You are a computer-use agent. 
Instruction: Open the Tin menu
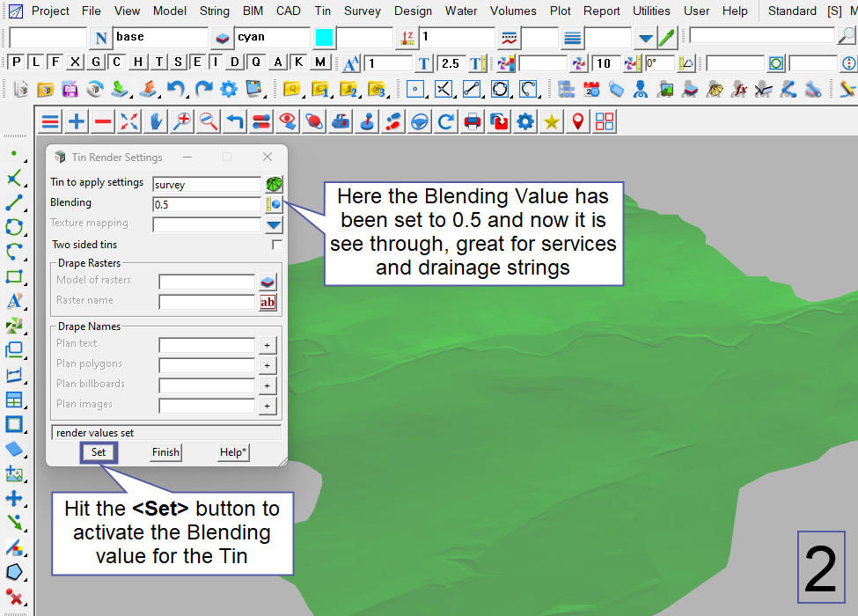(323, 11)
